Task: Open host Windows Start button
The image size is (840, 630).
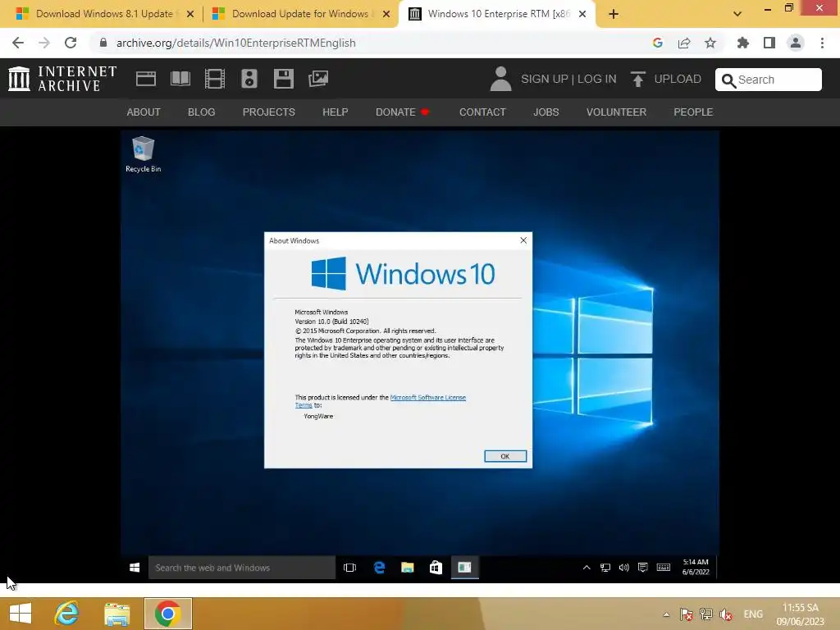Action: (x=21, y=614)
